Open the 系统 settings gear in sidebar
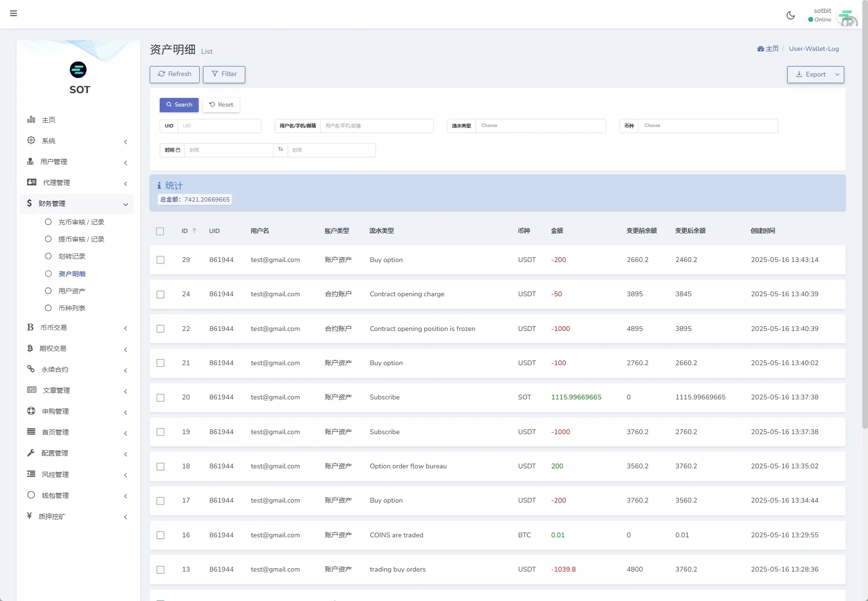The image size is (868, 601). click(x=31, y=140)
